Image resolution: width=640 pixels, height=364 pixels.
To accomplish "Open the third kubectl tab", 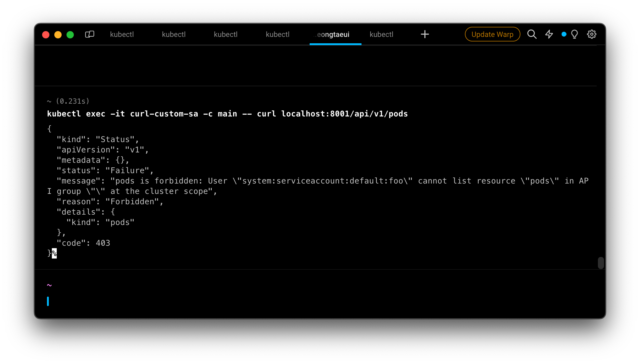I will tap(225, 34).
